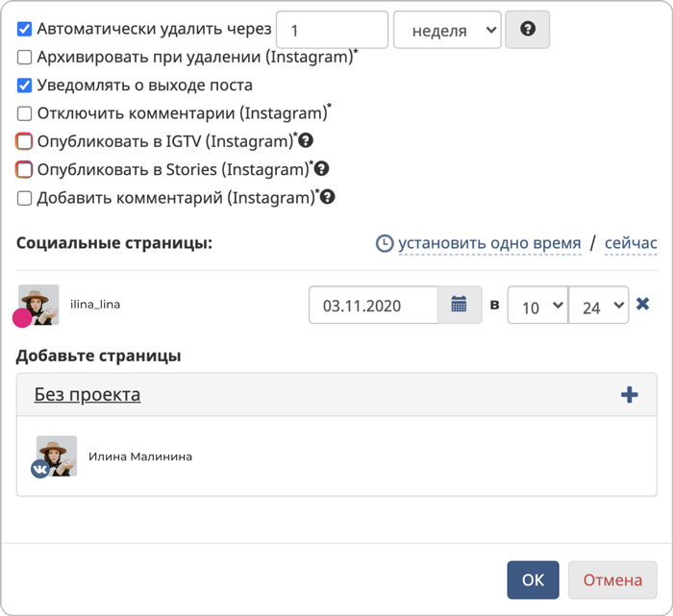Open the hour dropdown showing 10
The height and width of the screenshot is (616, 673).
(x=536, y=307)
